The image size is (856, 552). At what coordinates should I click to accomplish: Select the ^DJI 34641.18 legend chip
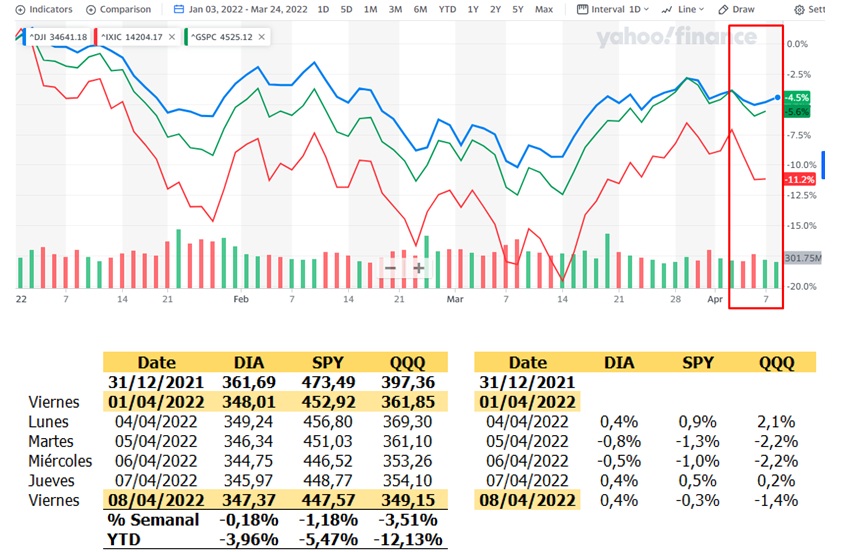57,37
